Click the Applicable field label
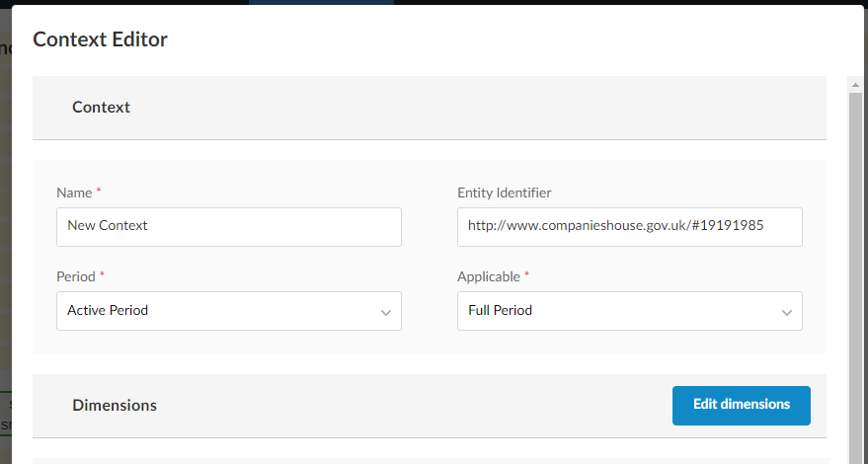The image size is (868, 464). click(x=489, y=276)
